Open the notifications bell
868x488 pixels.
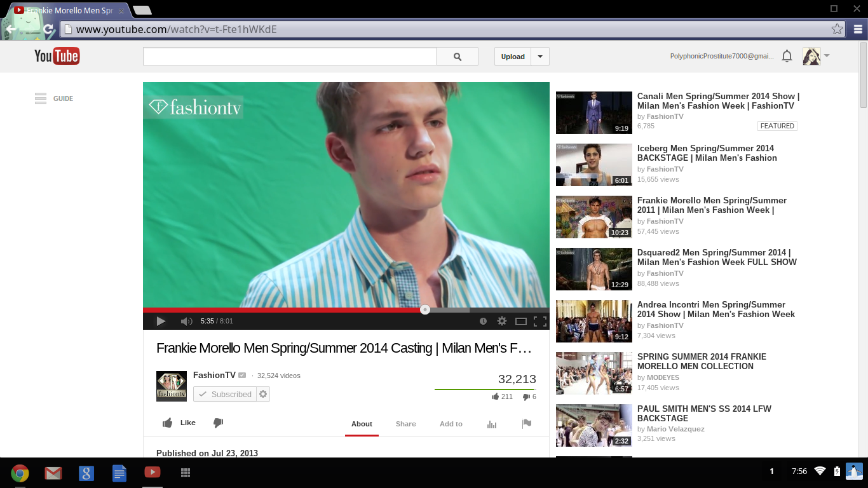coord(787,56)
